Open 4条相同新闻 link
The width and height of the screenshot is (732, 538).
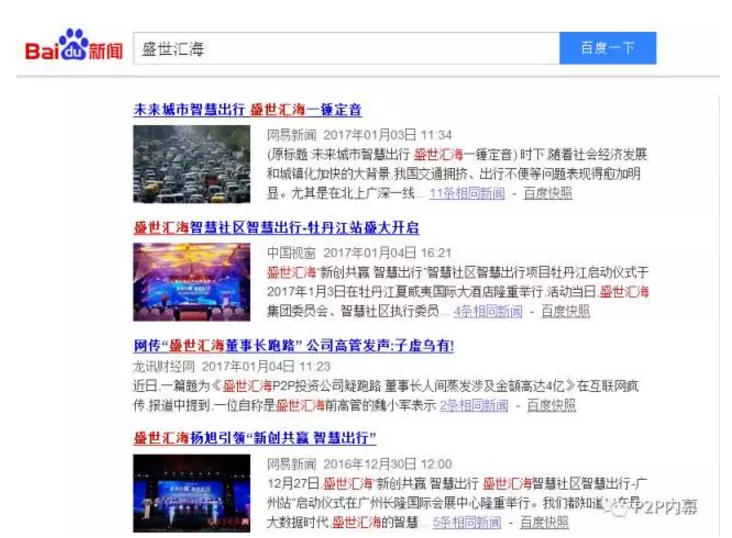[x=488, y=311]
